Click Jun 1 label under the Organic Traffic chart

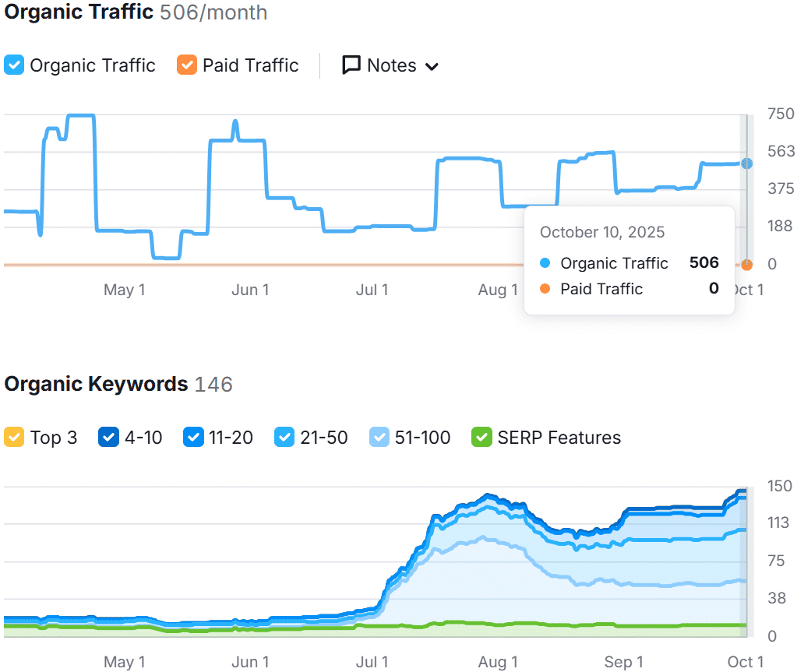click(x=250, y=290)
